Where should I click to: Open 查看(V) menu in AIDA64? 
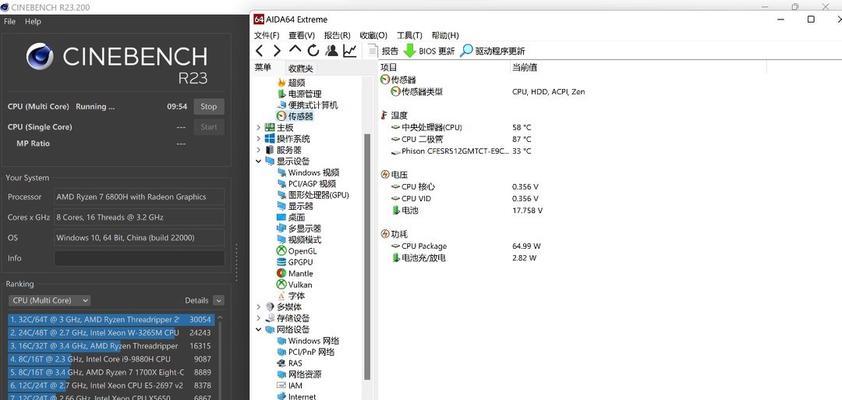tap(302, 35)
